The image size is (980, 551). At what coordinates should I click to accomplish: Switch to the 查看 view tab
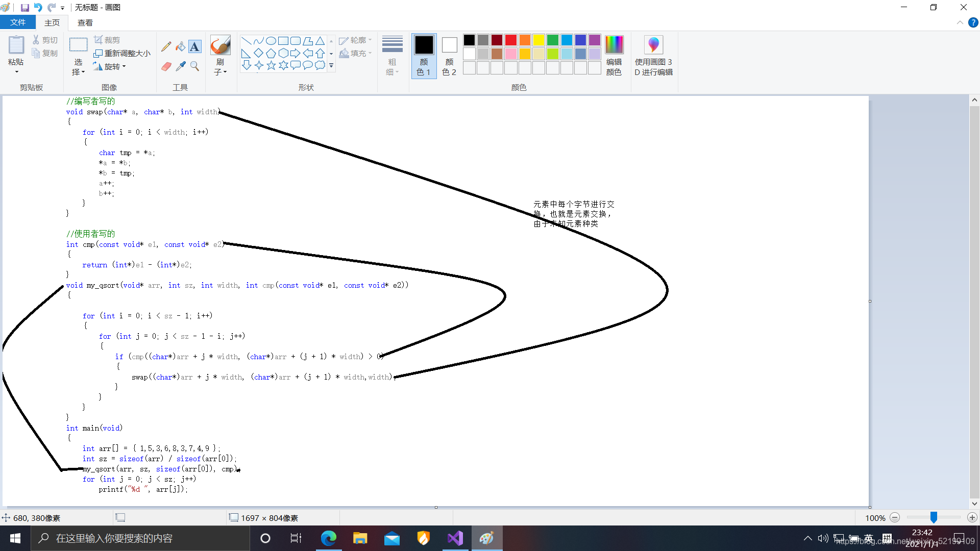pyautogui.click(x=85, y=22)
